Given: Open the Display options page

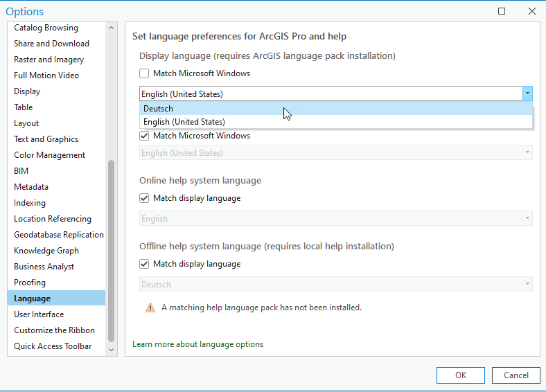Looking at the screenshot, I should 56,91.
